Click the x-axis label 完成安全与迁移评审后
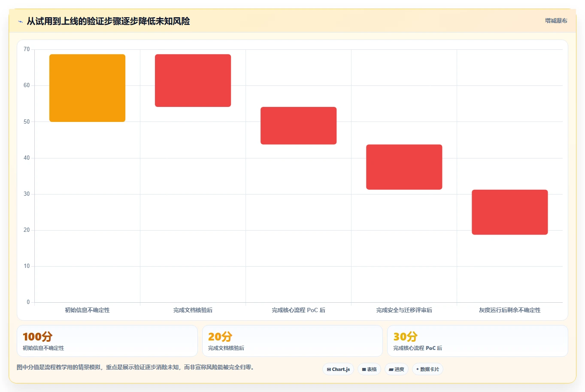Viewport: 585px width, 392px height. [404, 310]
